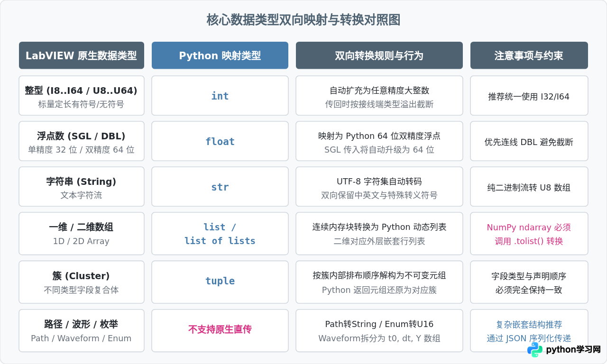This screenshot has height=364, width=607.
Task: Click the NumPy ndarray 必须调用 .tolist() note
Action: pos(529,234)
